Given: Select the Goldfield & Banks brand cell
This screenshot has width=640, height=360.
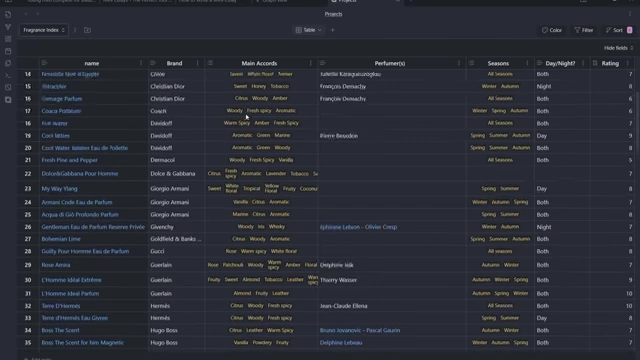Looking at the screenshot, I should click(x=176, y=239).
